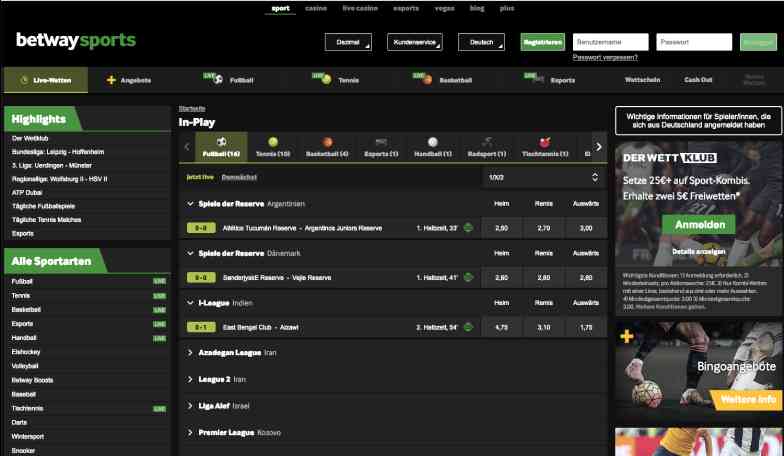Open the Cash Out navigation item

pos(698,80)
